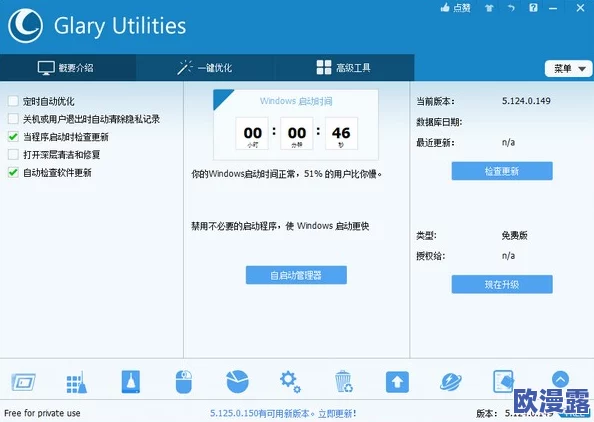Click the 授权给 label

coord(430,256)
